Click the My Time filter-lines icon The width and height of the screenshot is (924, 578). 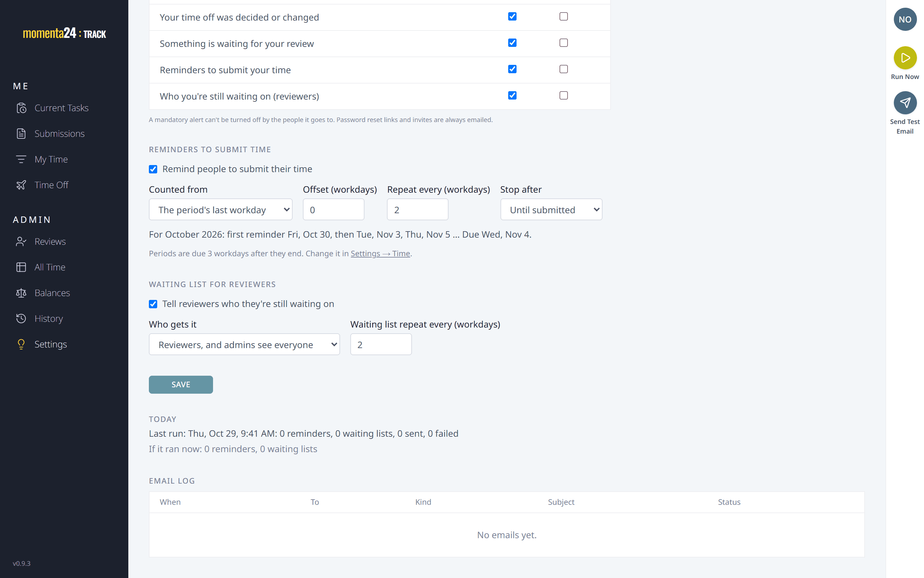(x=21, y=159)
